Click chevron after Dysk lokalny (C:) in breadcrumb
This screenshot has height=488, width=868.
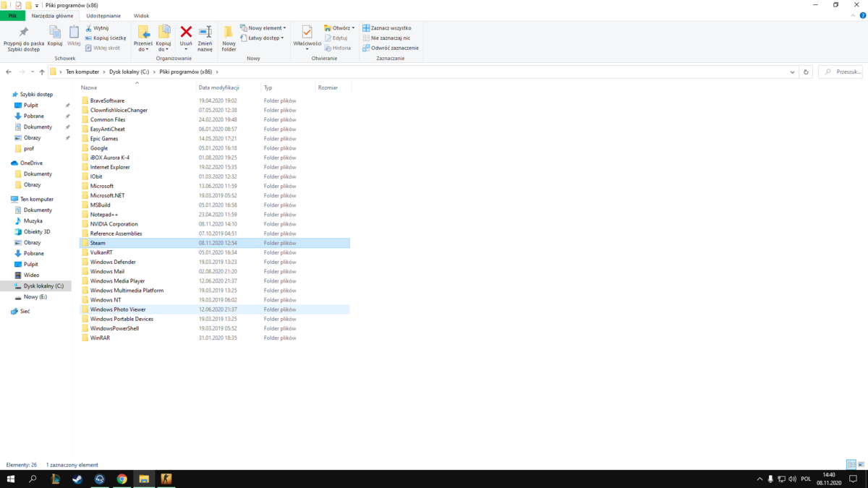tap(154, 72)
